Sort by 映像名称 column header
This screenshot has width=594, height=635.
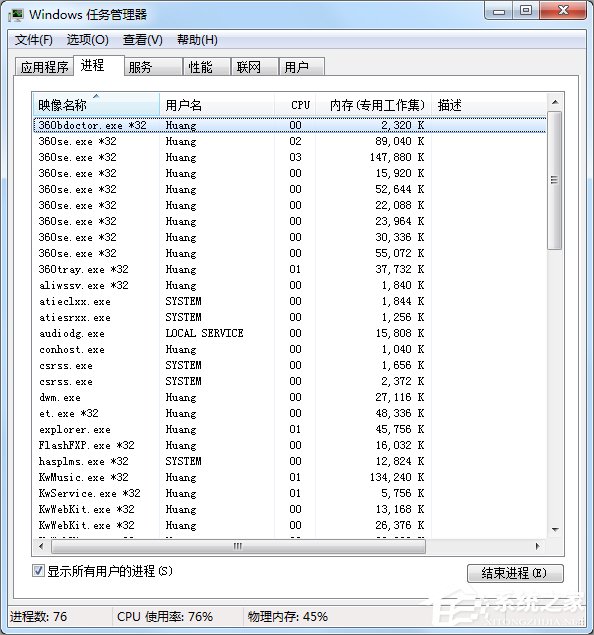tap(96, 105)
